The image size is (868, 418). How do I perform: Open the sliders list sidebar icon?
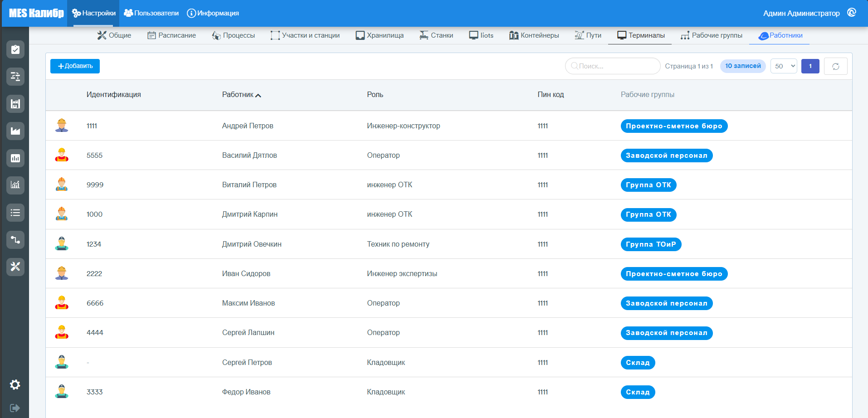click(15, 77)
